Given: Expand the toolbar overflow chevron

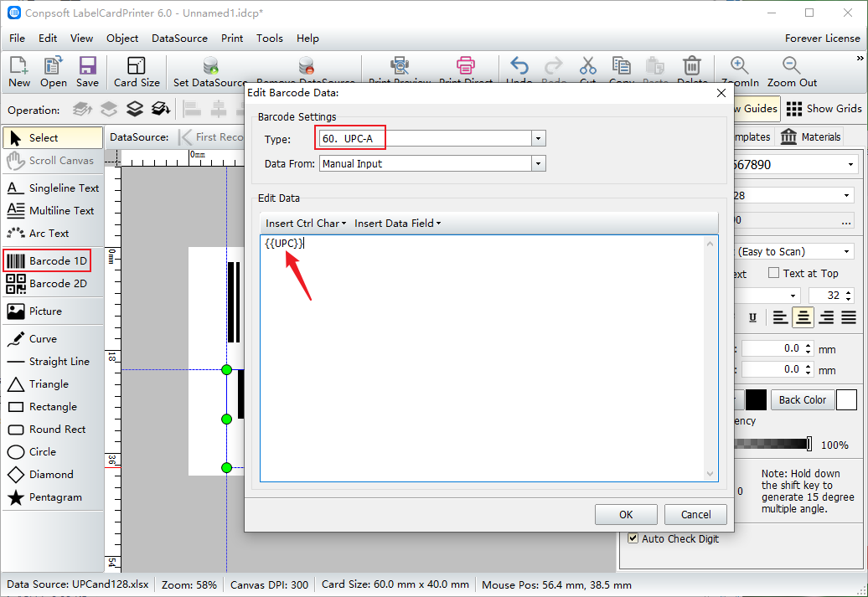Looking at the screenshot, I should [860, 58].
